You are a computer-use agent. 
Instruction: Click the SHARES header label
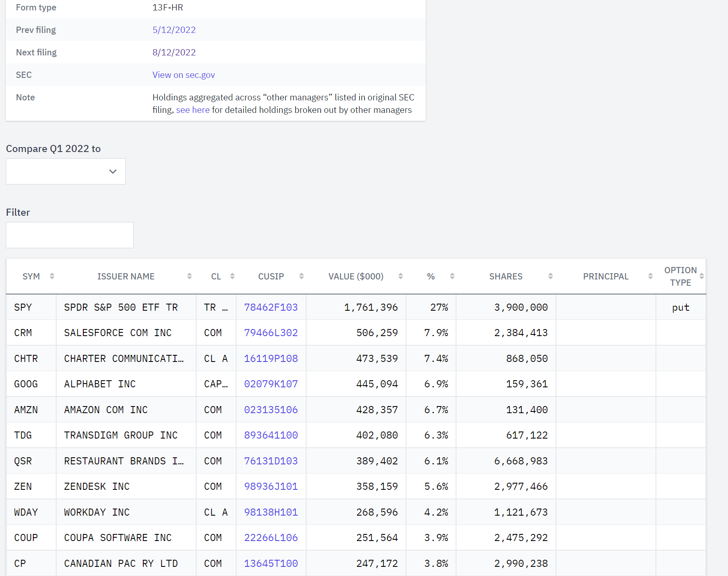[506, 277]
